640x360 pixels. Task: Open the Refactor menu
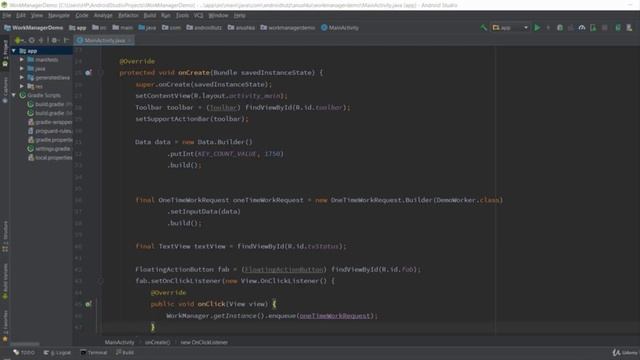click(128, 16)
